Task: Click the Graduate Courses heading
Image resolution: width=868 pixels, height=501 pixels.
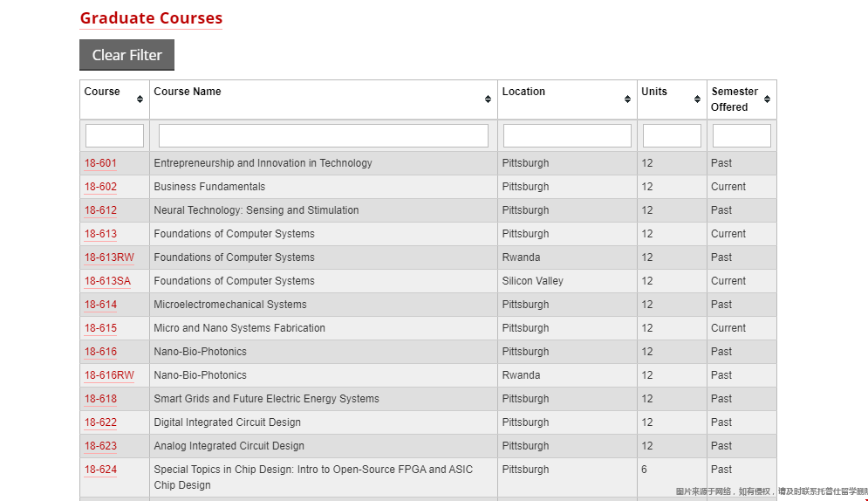Action: (151, 18)
